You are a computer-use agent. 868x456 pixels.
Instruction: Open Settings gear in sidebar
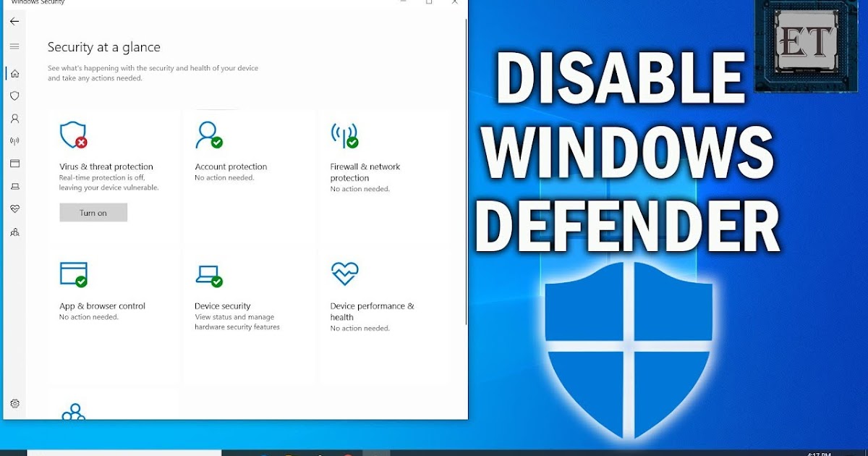coord(14,404)
